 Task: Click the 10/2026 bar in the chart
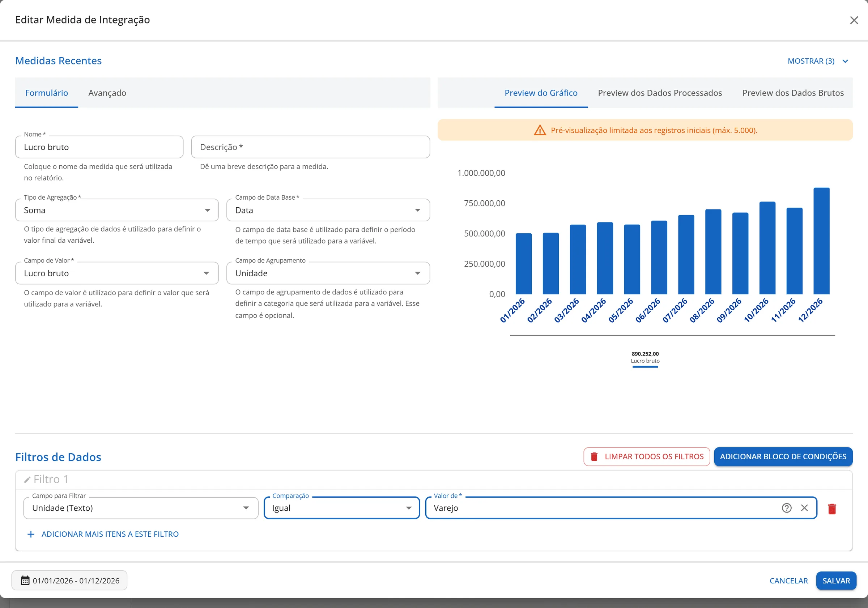pyautogui.click(x=767, y=248)
